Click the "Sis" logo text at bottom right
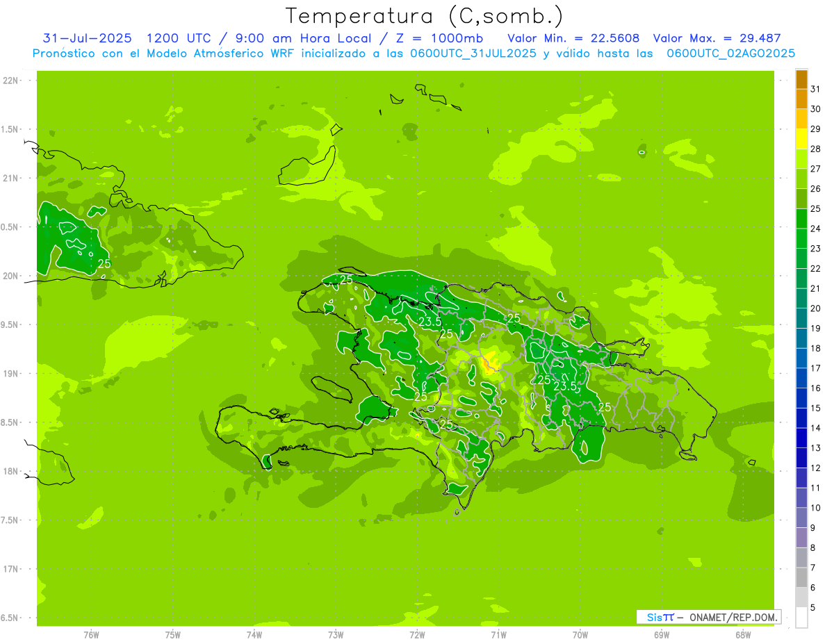Screen dimensions: 834x644 [655, 617]
